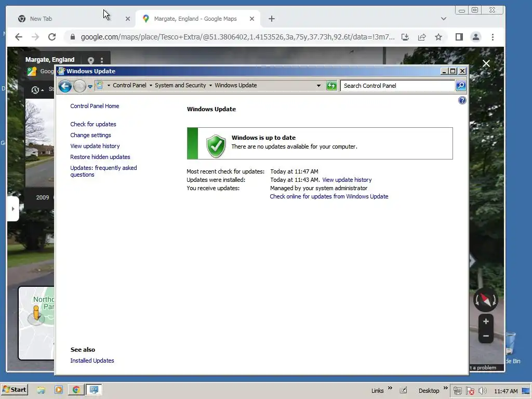The width and height of the screenshot is (532, 399).
Task: Close Street View with the X
Action: 486,63
